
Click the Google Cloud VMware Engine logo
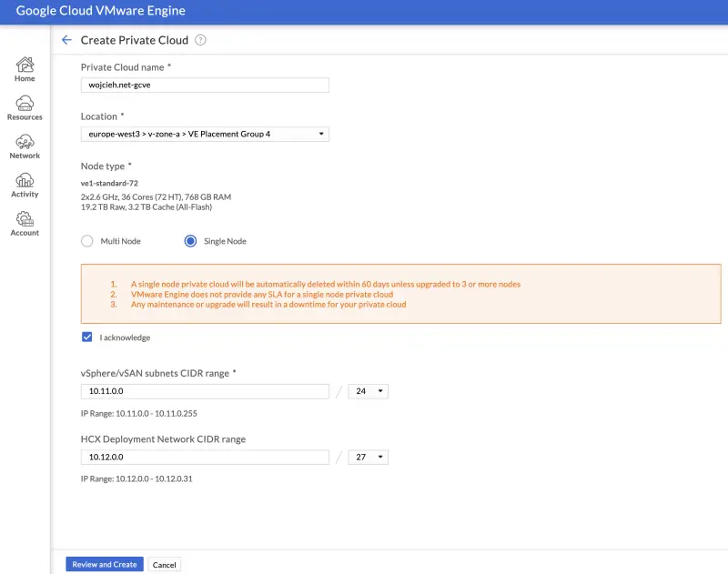(x=101, y=10)
